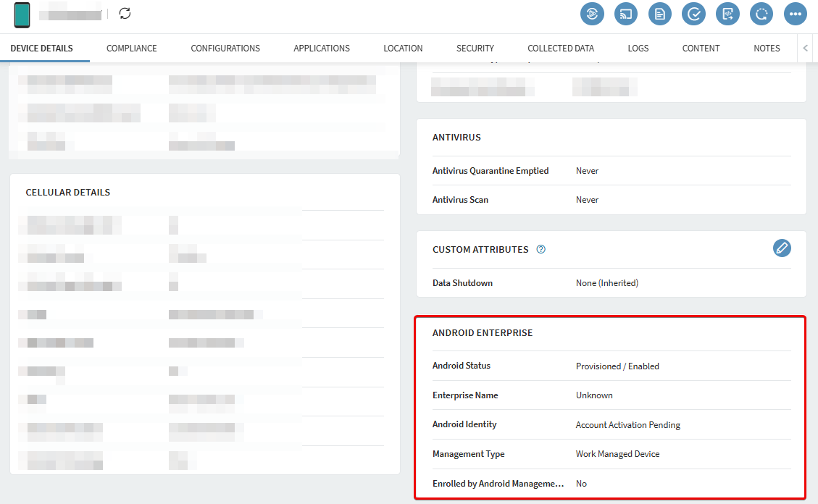Go to the Applications tab

tap(322, 49)
